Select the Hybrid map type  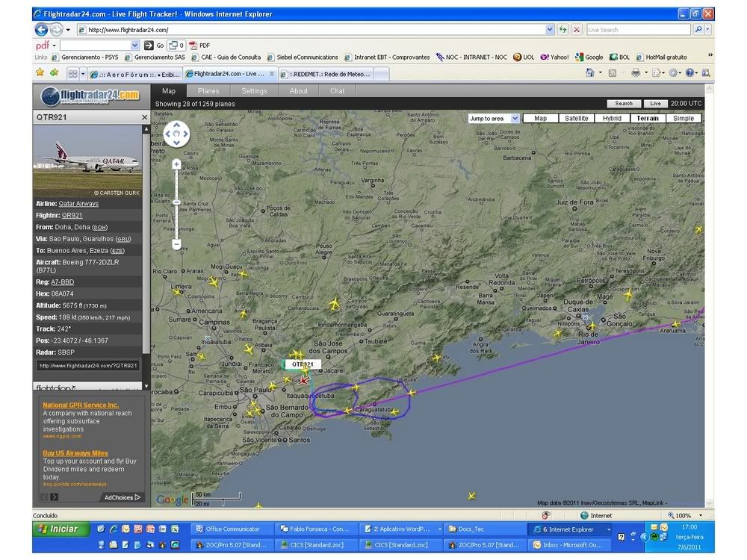tap(612, 118)
